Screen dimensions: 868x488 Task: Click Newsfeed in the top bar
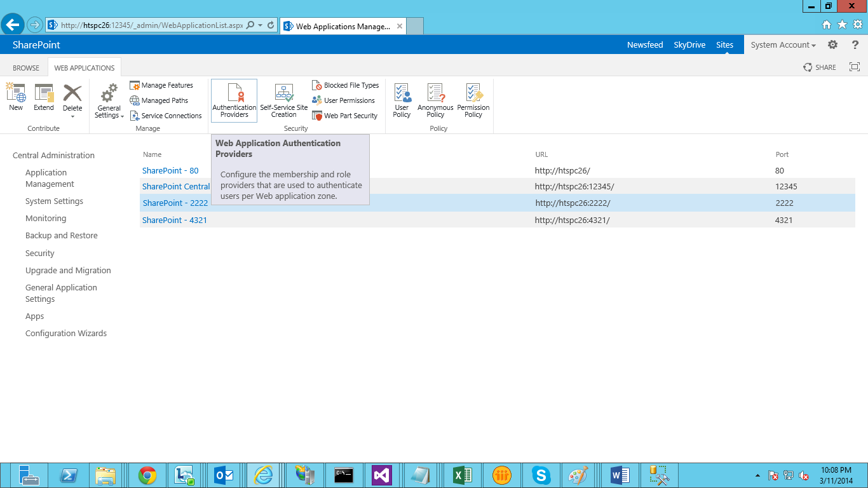pyautogui.click(x=645, y=44)
